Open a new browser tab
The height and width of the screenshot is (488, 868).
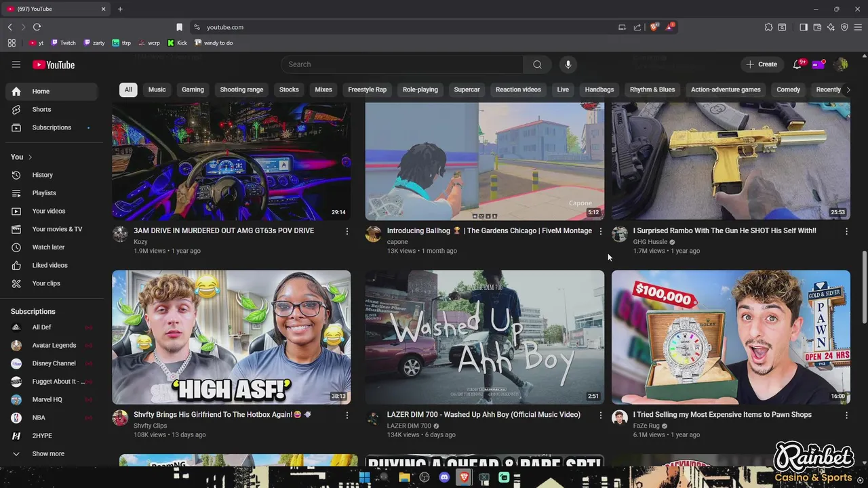pyautogui.click(x=120, y=9)
